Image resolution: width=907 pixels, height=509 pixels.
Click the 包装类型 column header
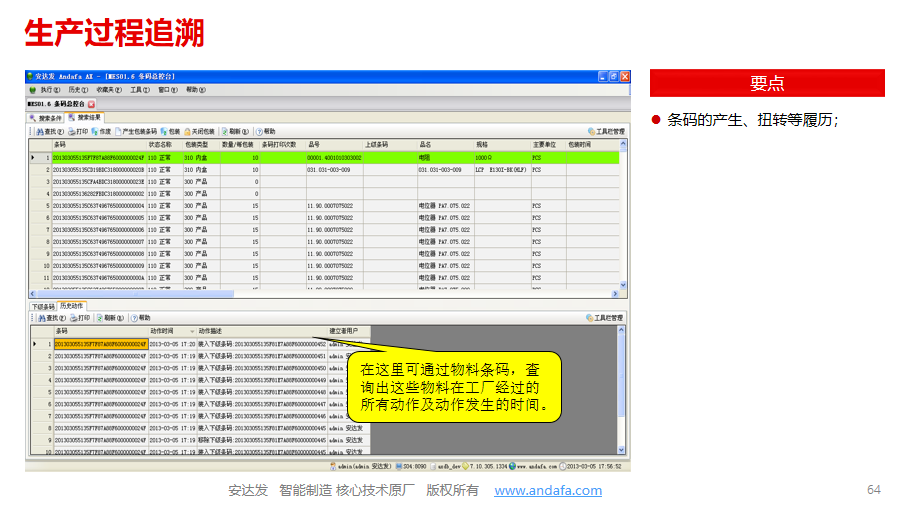pyautogui.click(x=195, y=144)
